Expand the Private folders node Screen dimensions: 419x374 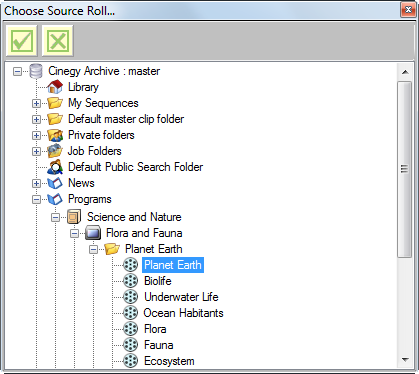click(x=36, y=135)
